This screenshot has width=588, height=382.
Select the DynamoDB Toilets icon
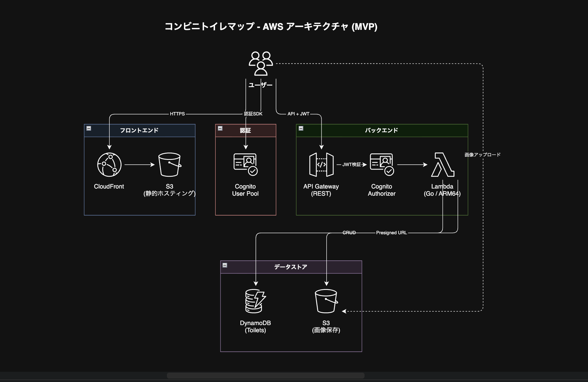click(x=255, y=301)
